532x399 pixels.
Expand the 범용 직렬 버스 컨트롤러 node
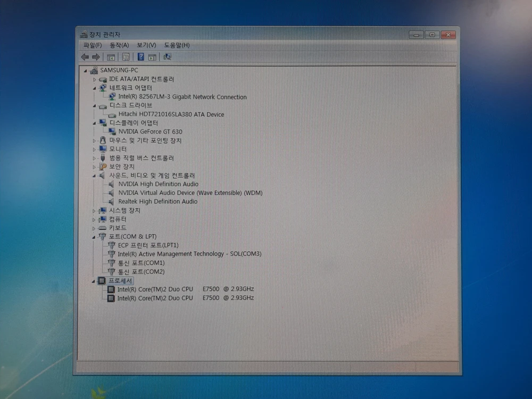(x=94, y=159)
